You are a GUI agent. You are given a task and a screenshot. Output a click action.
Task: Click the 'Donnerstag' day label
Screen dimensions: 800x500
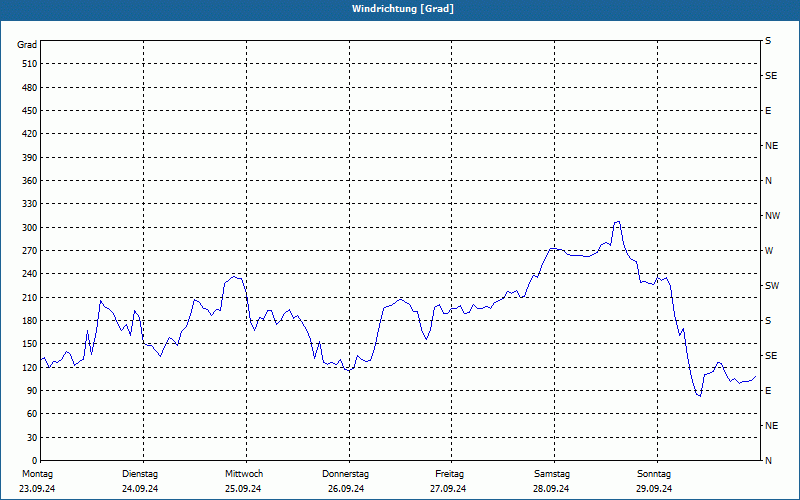click(x=345, y=474)
